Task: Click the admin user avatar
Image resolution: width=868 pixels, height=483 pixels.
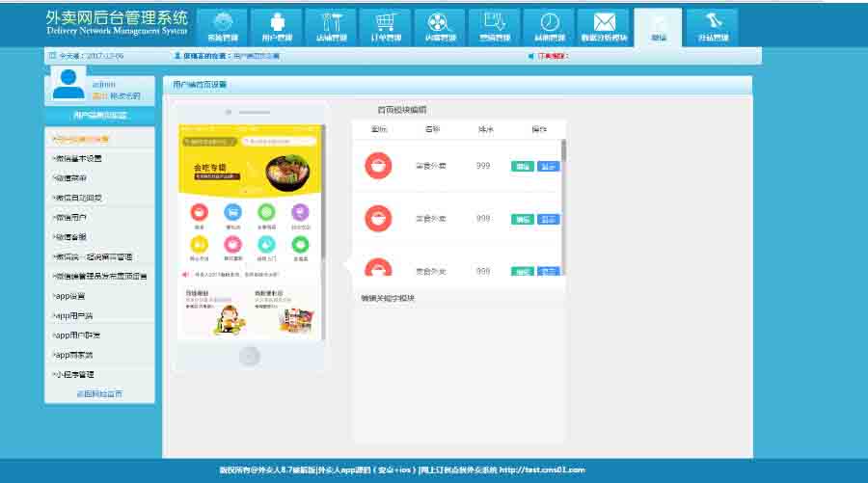Action: pos(68,87)
